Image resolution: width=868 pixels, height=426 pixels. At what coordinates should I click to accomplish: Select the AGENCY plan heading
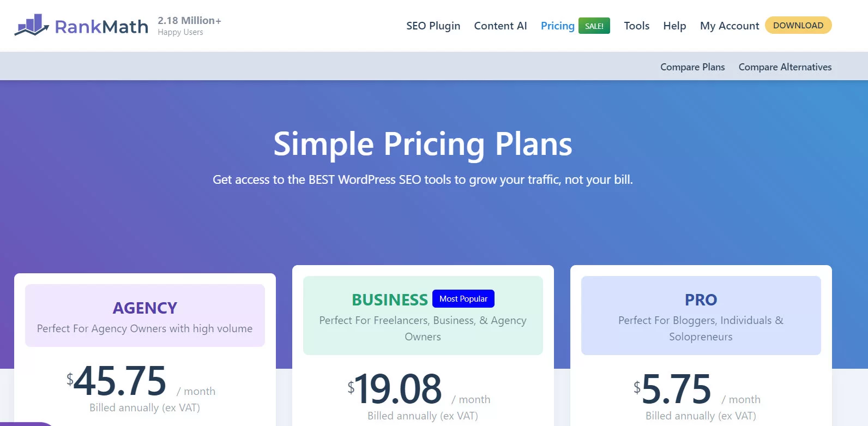(145, 308)
